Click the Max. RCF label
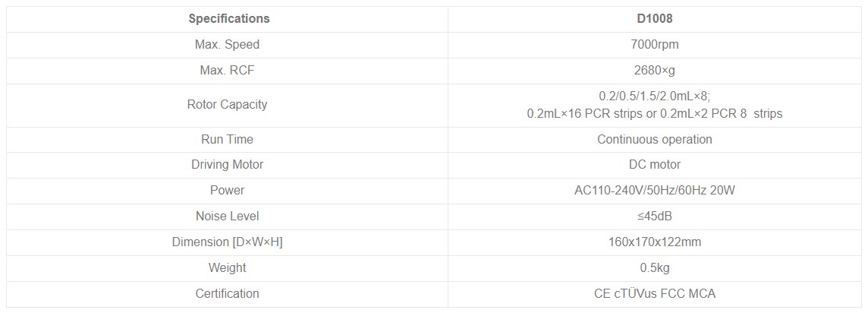This screenshot has width=868, height=313. [x=227, y=71]
